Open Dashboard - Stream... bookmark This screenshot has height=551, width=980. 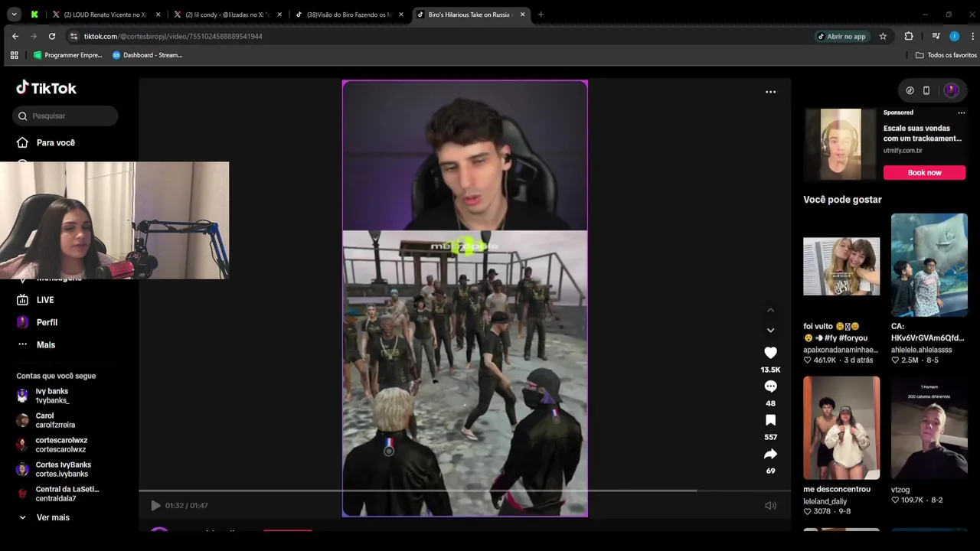[147, 55]
